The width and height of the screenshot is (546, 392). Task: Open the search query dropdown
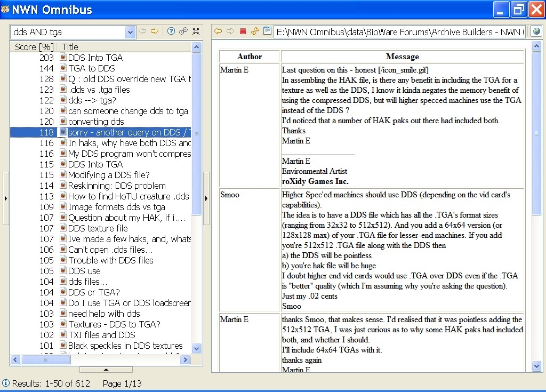(131, 32)
